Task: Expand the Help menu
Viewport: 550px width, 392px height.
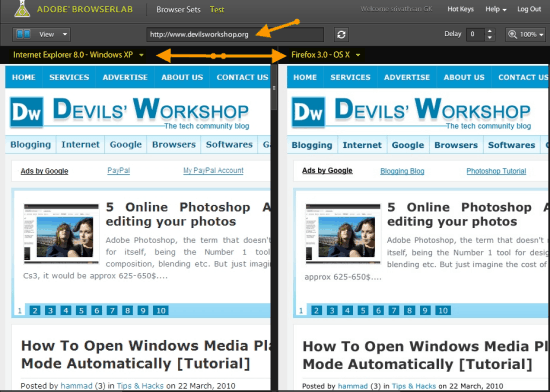Action: pos(496,9)
